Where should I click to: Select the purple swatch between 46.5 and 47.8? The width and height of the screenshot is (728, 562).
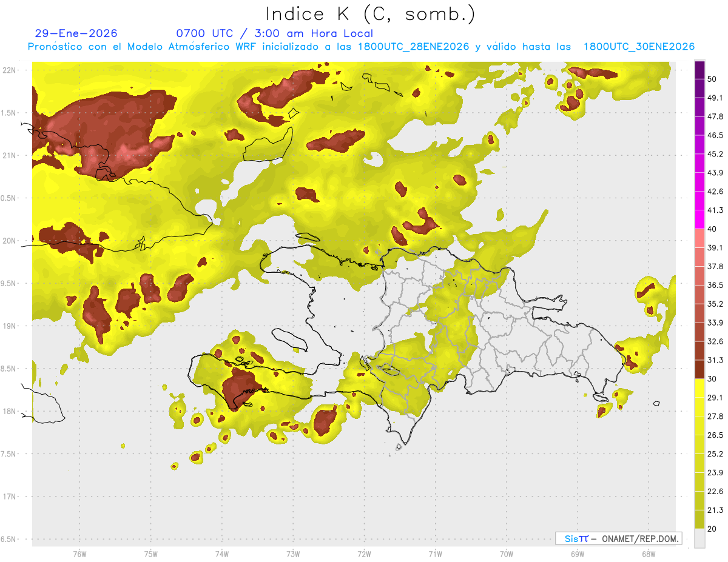[699, 126]
